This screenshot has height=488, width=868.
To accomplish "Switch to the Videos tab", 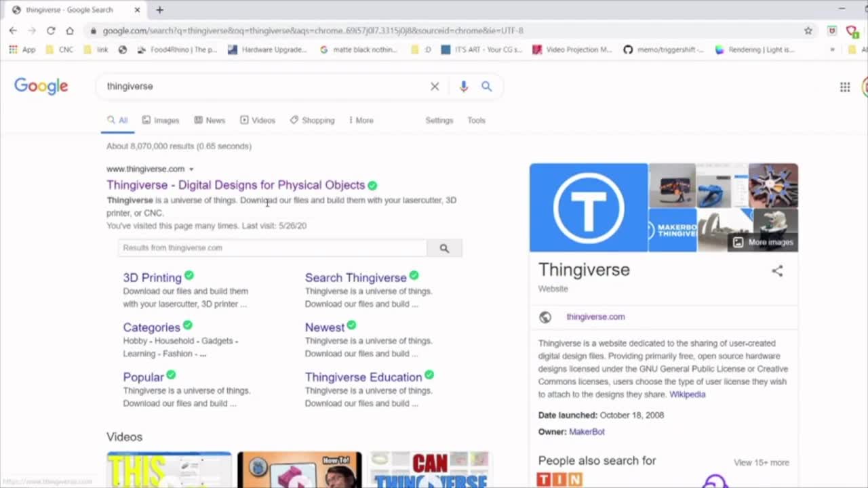I will click(258, 120).
